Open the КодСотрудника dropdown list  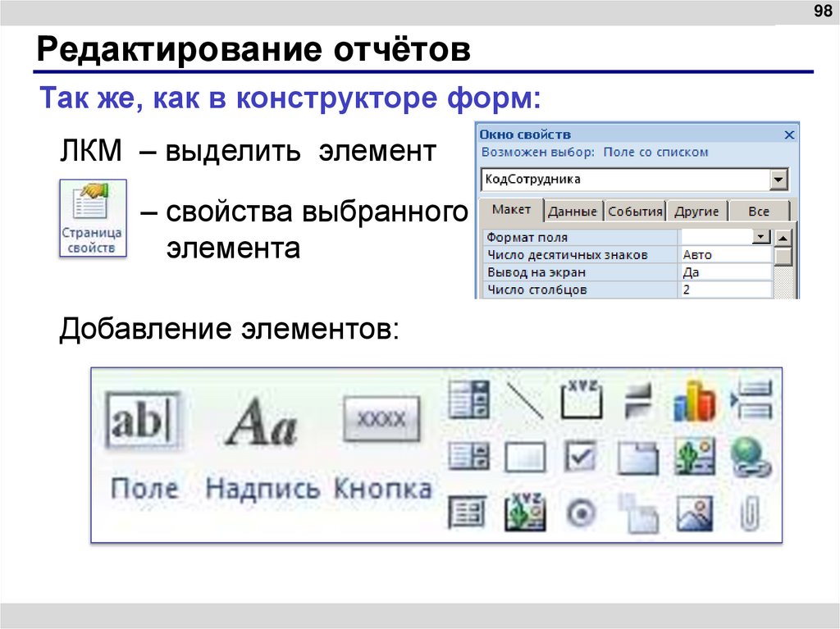point(778,178)
